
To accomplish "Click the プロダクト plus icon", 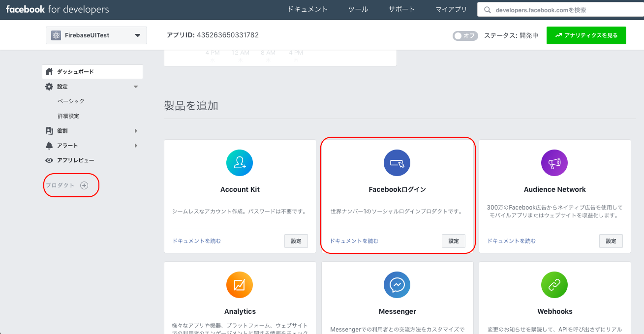I will point(84,185).
